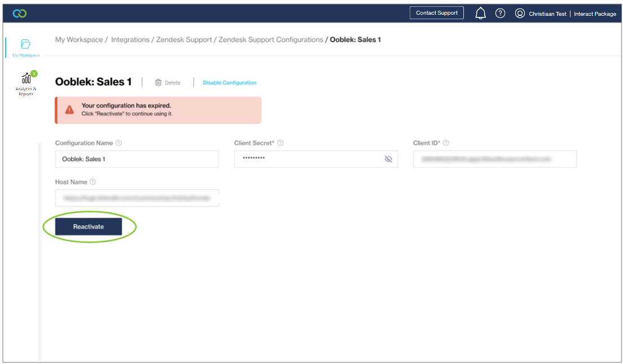This screenshot has width=623, height=364.
Task: Navigate to Integrations breadcrumb
Action: tap(130, 40)
